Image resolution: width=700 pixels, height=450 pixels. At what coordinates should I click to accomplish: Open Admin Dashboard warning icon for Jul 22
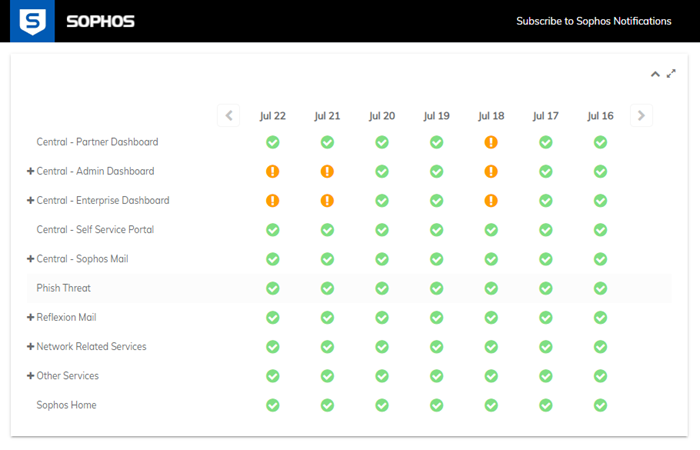(273, 171)
